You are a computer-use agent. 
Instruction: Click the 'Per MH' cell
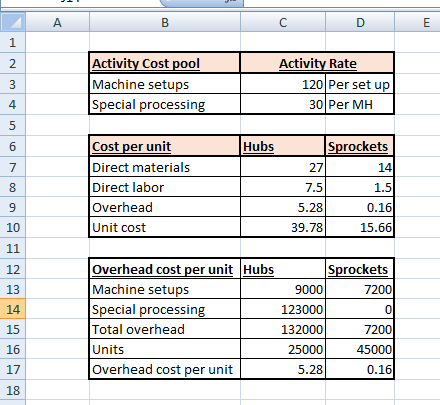click(x=360, y=104)
